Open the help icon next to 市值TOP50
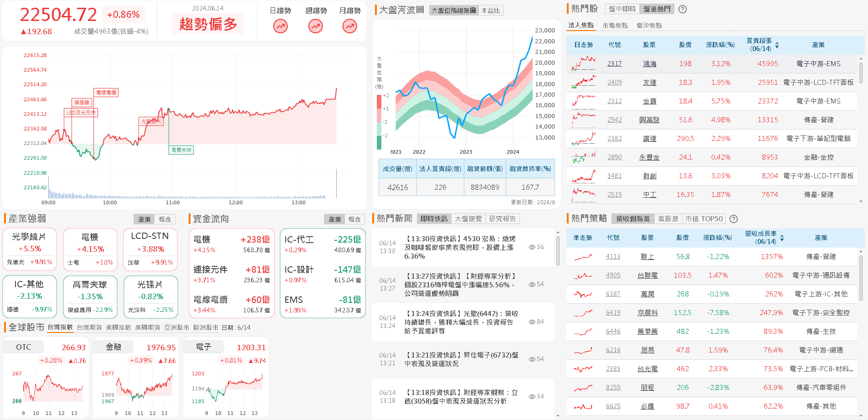The width and height of the screenshot is (868, 420). [733, 218]
